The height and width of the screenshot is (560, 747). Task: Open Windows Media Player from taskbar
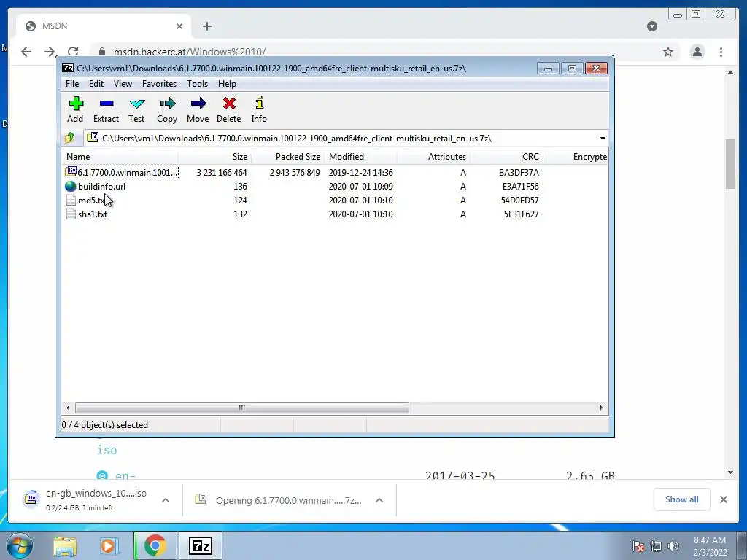[109, 546]
